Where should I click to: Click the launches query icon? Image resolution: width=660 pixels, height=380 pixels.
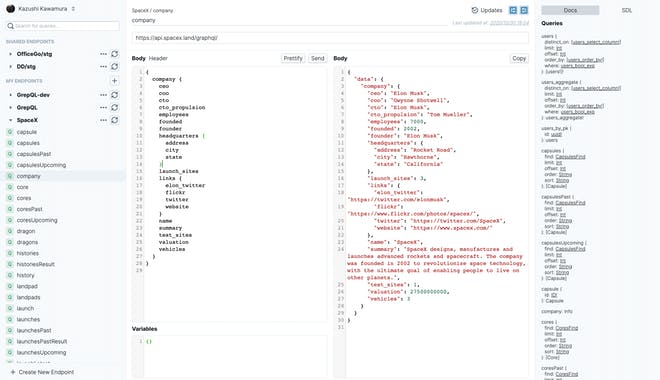pyautogui.click(x=10, y=319)
